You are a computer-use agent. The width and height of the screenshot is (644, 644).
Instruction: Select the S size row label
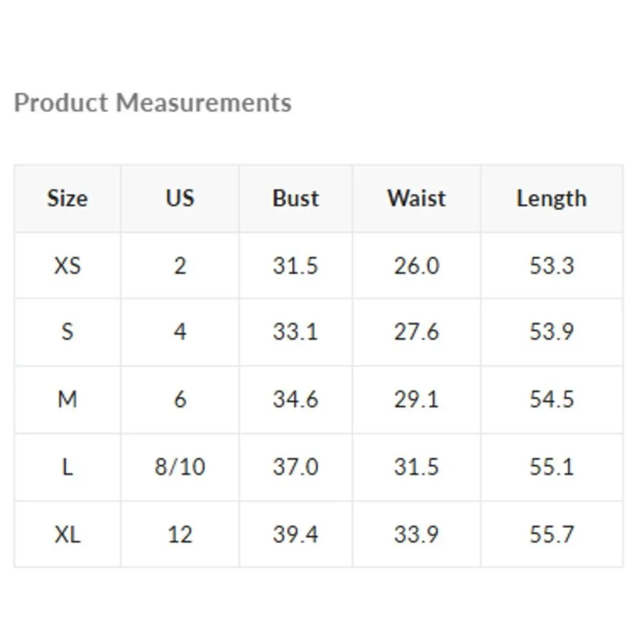tap(67, 332)
